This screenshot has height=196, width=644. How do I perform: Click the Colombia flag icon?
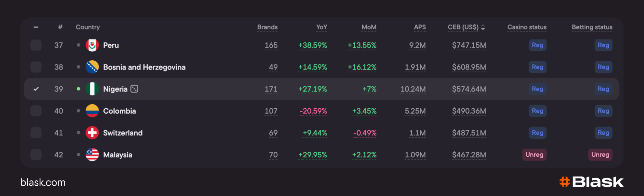click(92, 111)
